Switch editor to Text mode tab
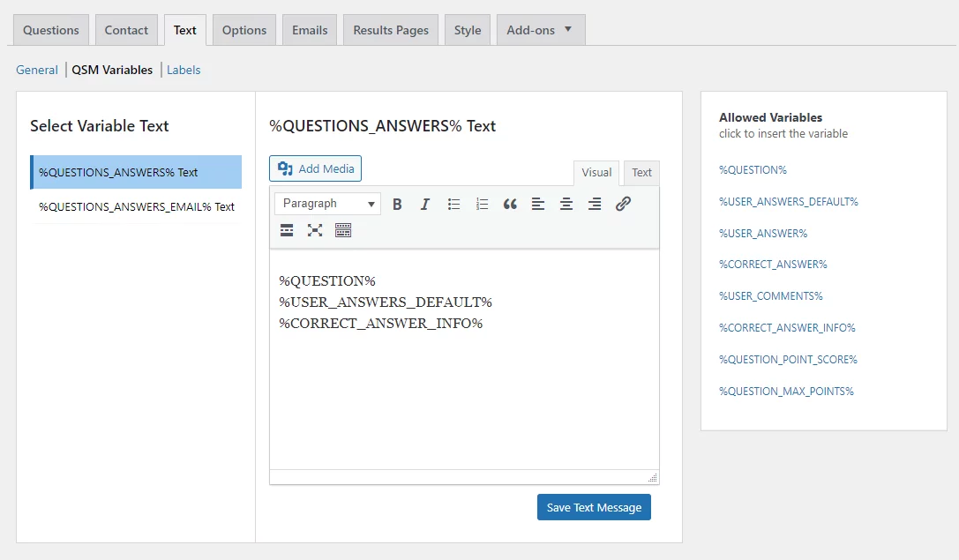The height and width of the screenshot is (560, 959). pyautogui.click(x=641, y=173)
